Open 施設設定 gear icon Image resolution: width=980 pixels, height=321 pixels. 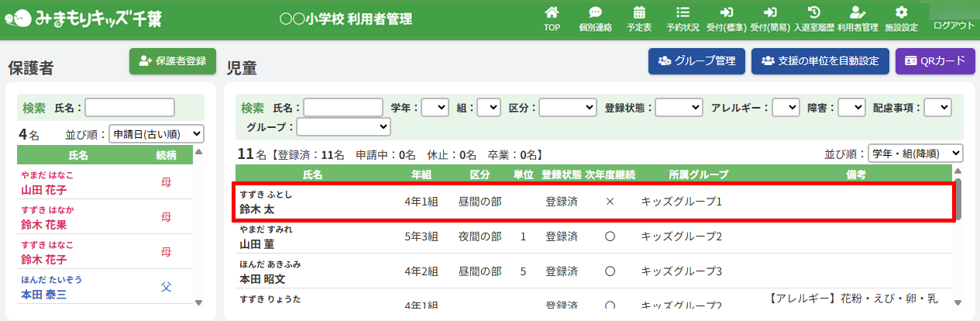pos(901,13)
